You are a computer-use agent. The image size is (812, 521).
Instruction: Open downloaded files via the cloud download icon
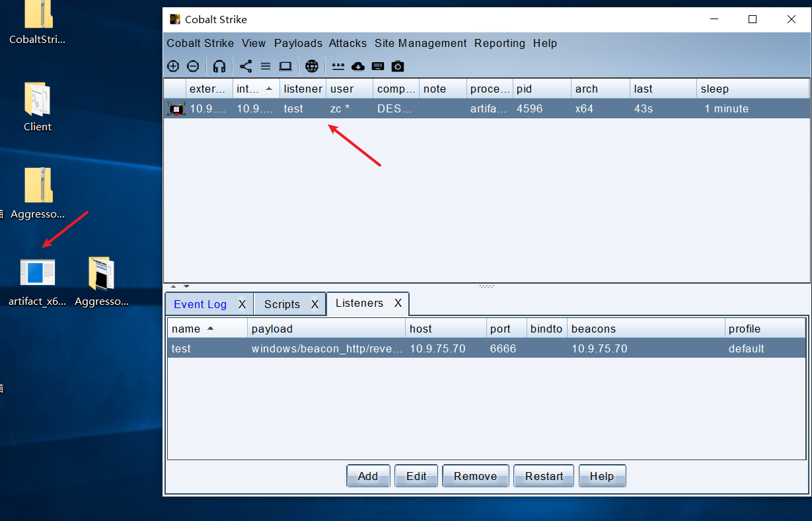358,66
